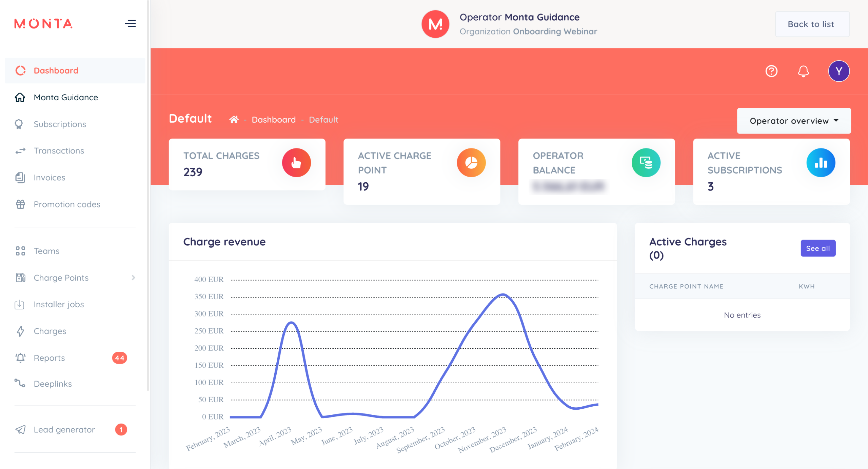Click the Operator Balance green coins icon
Viewport: 868px width, 469px height.
pyautogui.click(x=646, y=163)
